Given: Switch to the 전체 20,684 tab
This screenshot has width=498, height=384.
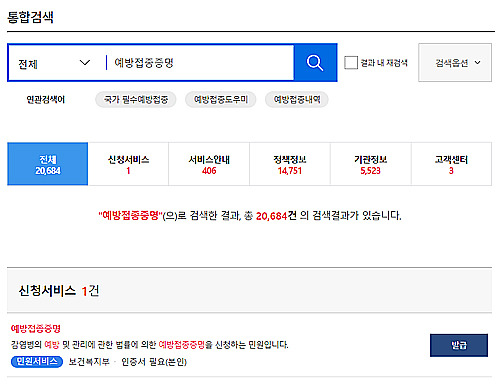Looking at the screenshot, I should point(48,164).
